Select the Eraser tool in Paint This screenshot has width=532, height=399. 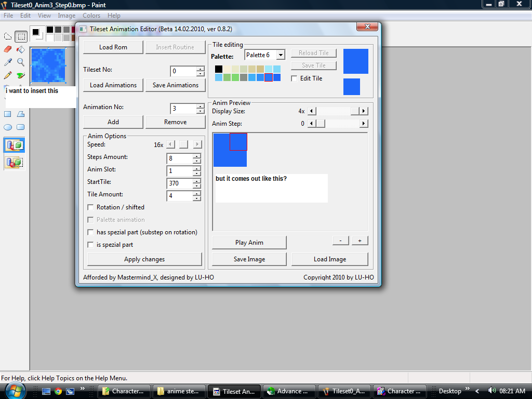pos(8,49)
